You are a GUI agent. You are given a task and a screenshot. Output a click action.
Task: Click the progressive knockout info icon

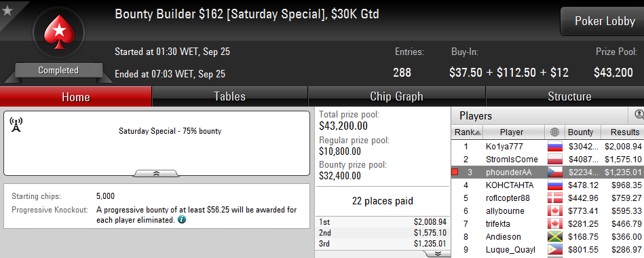[182, 220]
